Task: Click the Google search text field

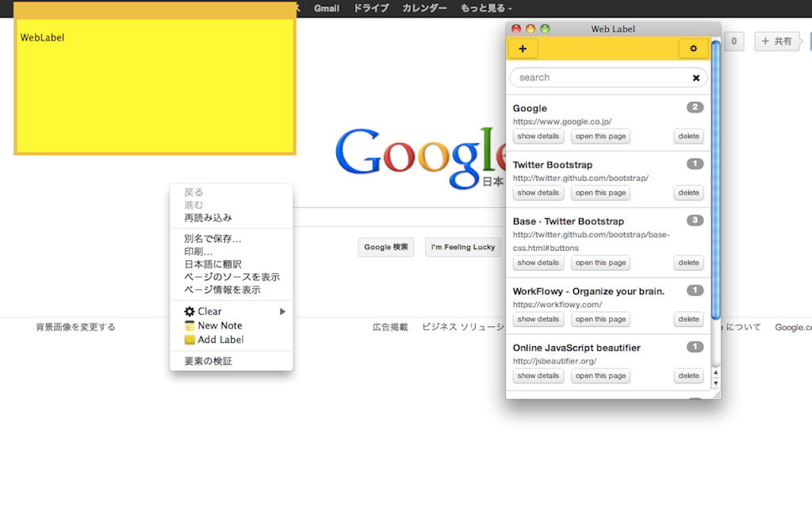Action: pos(399,217)
